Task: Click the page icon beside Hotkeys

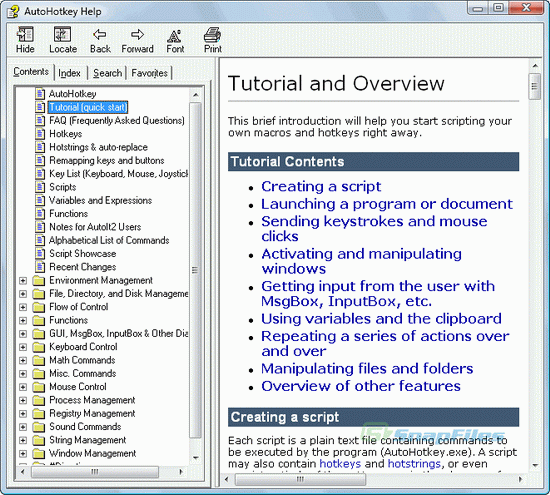Action: point(40,134)
